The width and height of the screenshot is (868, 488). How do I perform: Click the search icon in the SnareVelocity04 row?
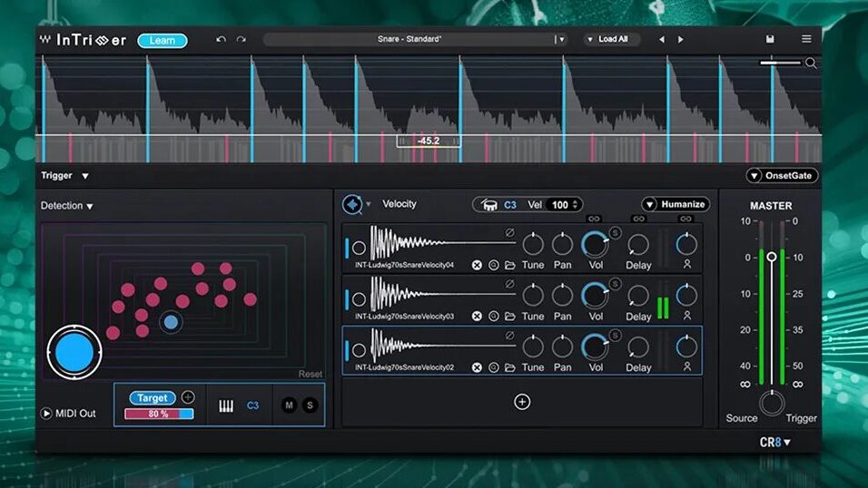(493, 265)
